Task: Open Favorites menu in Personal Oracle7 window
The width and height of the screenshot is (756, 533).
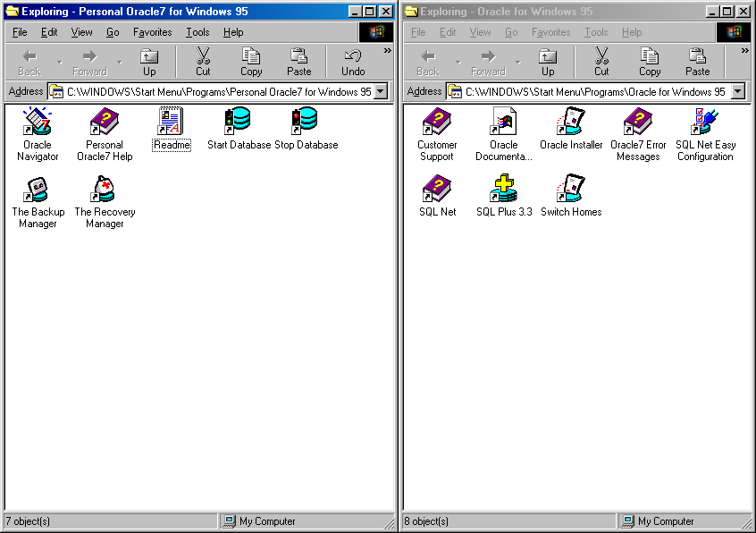Action: 152,32
